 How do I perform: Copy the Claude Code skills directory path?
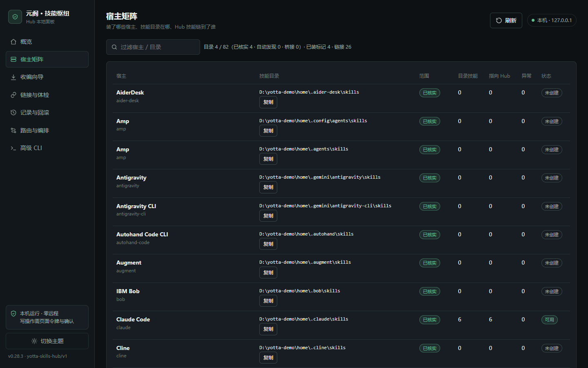(x=268, y=329)
